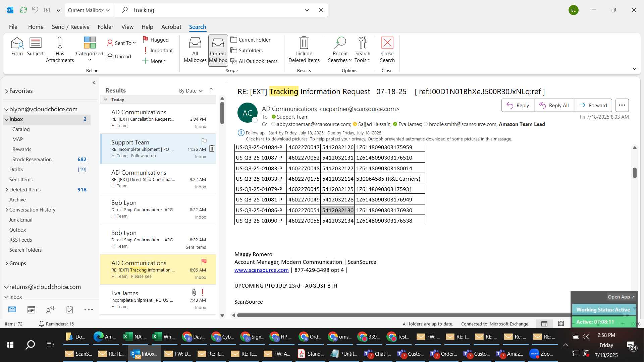Expand Favorites section
The height and width of the screenshot is (362, 644).
point(6,91)
